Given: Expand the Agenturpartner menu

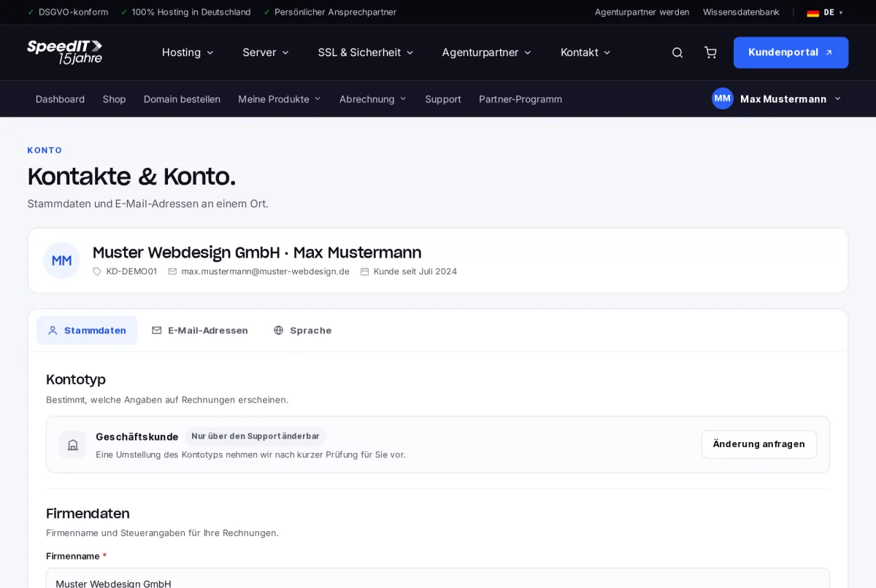Looking at the screenshot, I should (x=486, y=53).
